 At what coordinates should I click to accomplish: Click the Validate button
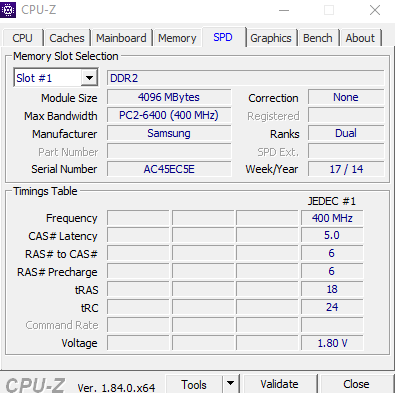(x=280, y=384)
